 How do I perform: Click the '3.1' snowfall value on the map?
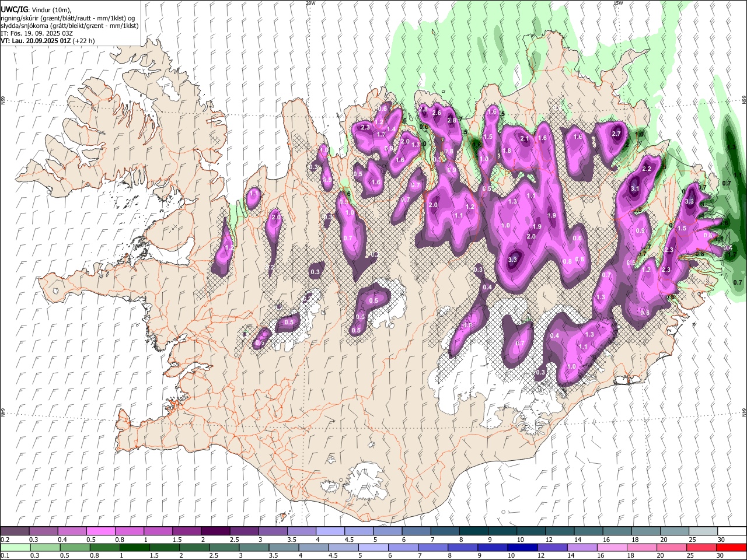(x=635, y=189)
